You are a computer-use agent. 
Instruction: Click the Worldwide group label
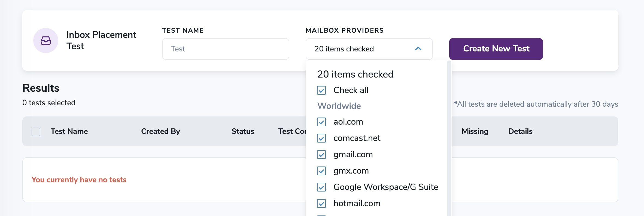(339, 106)
